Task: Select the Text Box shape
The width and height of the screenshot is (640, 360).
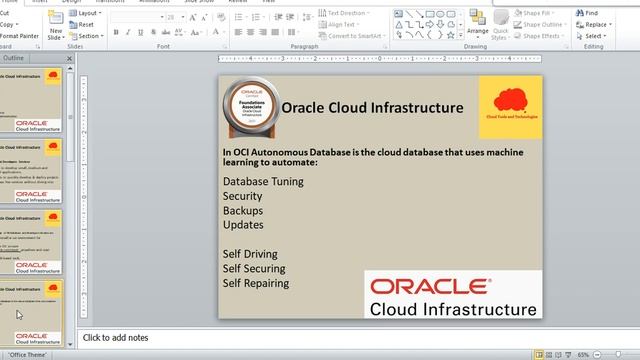Action: tap(398, 14)
